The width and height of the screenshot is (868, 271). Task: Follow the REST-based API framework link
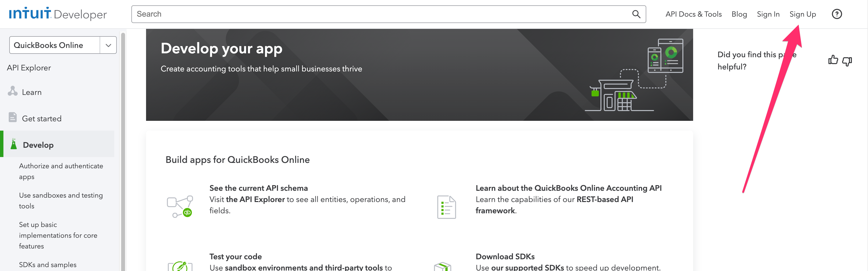click(554, 205)
